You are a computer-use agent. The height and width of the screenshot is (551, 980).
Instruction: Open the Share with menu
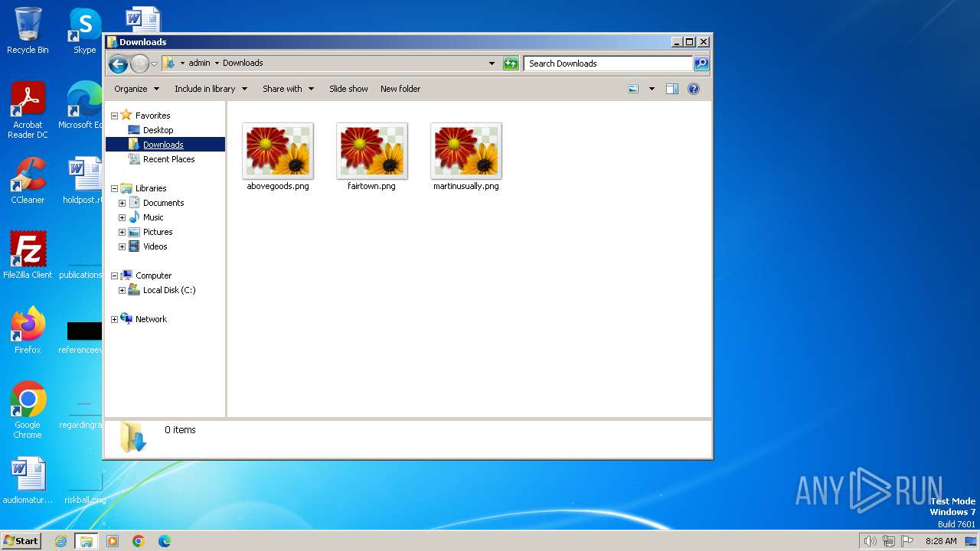pos(288,89)
